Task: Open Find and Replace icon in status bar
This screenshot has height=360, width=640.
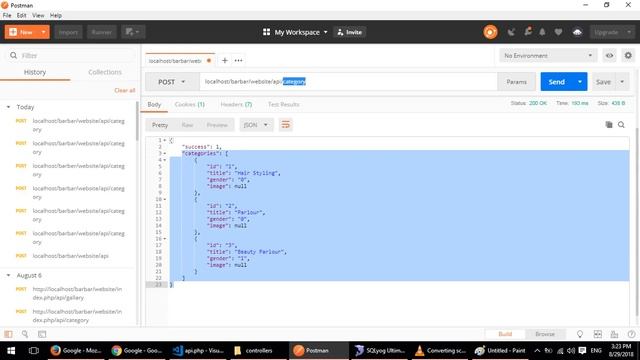Action: pos(25,334)
